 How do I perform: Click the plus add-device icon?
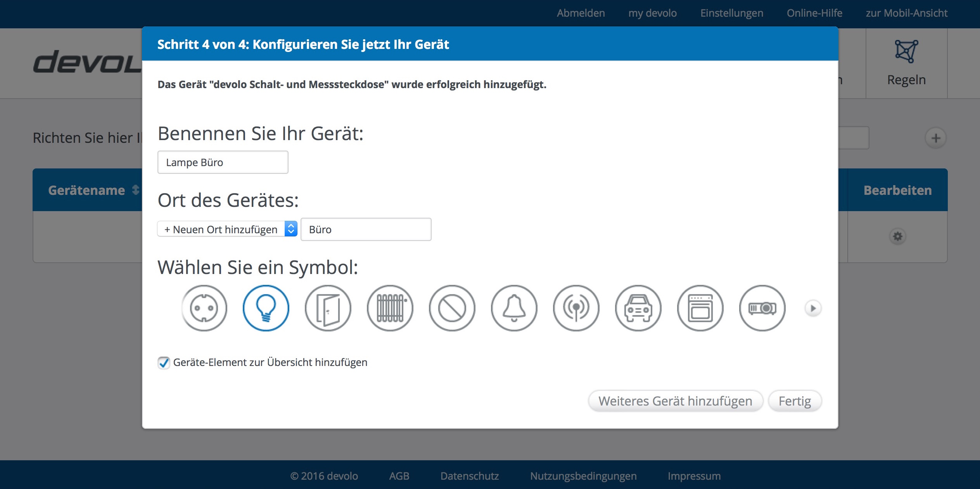coord(936,138)
